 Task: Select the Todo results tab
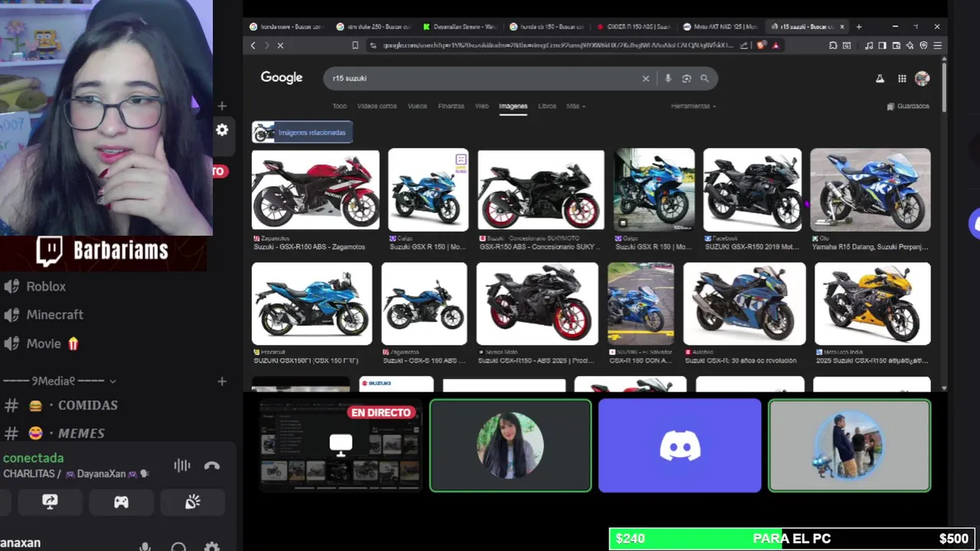(339, 106)
